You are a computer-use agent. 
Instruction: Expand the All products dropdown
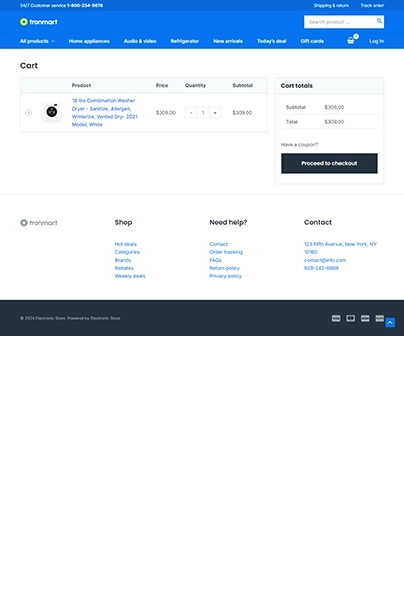pos(37,41)
